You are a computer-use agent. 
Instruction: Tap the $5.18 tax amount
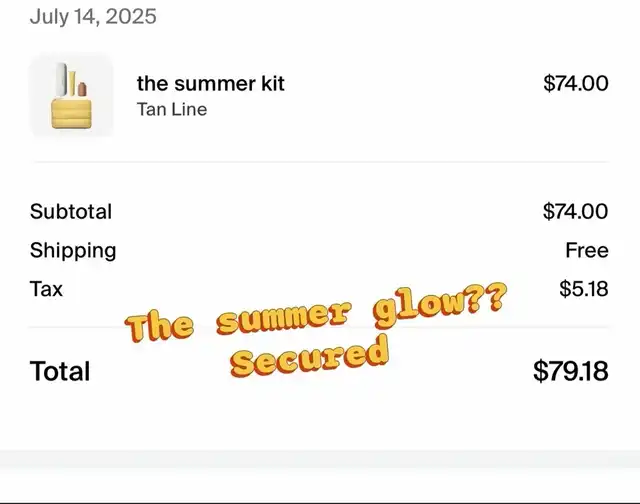click(x=584, y=289)
